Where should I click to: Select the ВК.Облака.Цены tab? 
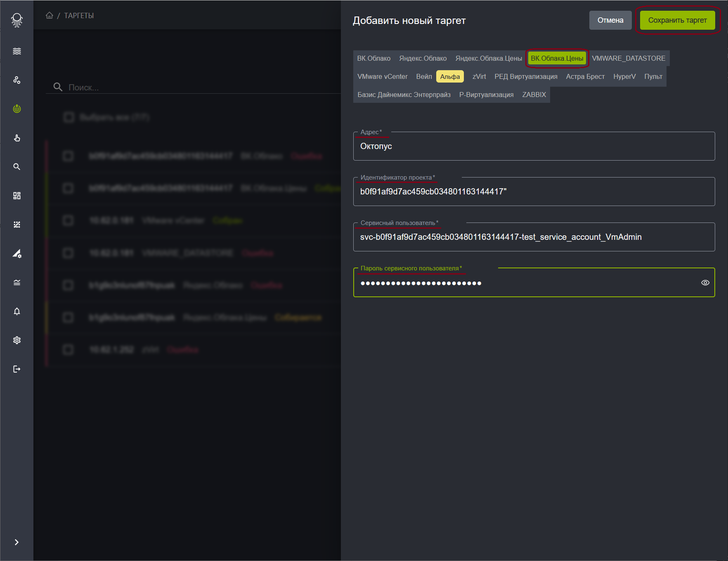[557, 58]
